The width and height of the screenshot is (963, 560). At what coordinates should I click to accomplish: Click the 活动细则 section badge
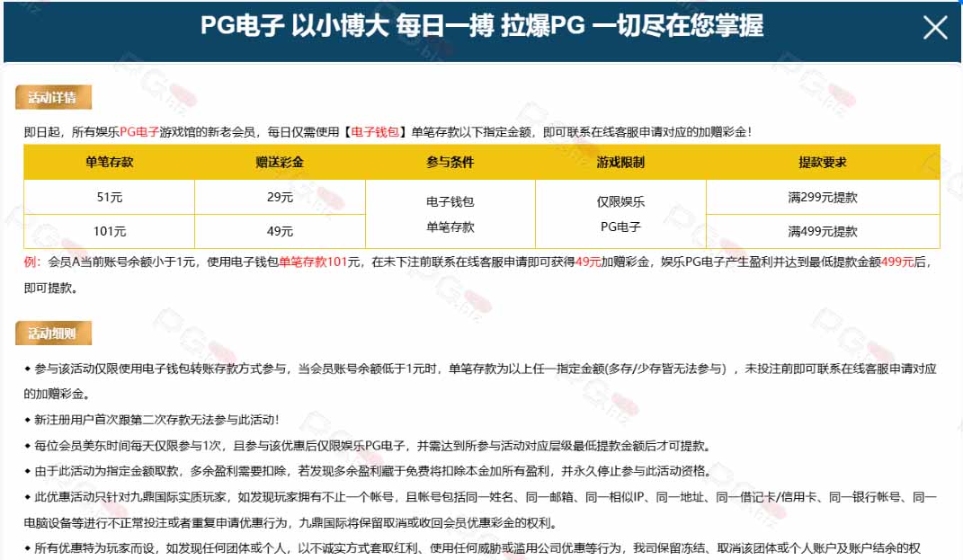coord(53,333)
